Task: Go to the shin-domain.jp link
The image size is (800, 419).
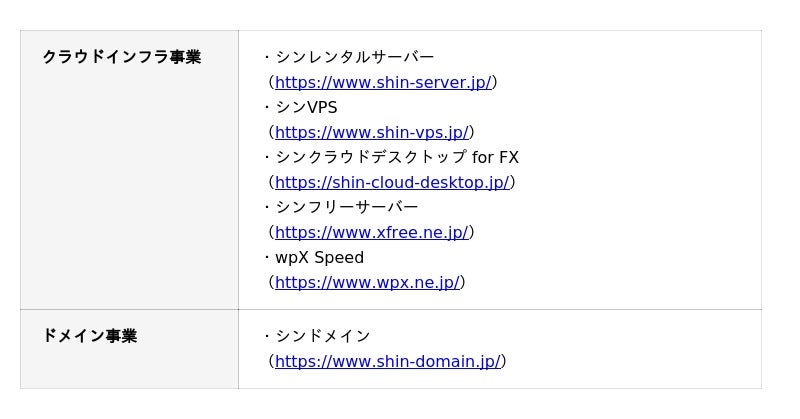Action: [387, 361]
